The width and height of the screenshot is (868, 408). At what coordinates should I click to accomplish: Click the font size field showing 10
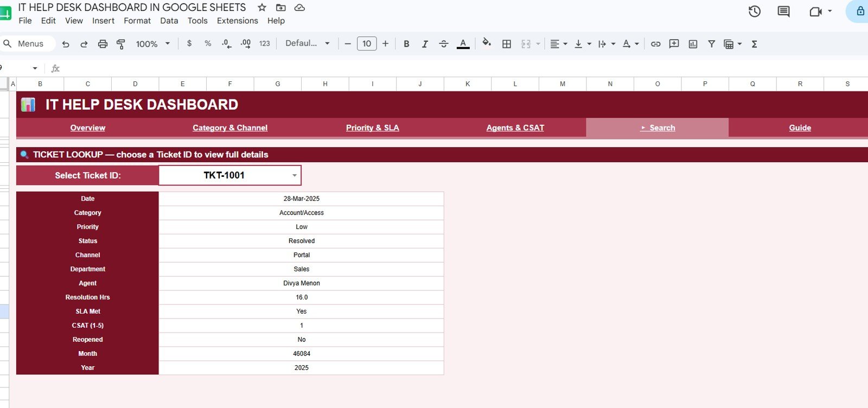[367, 43]
